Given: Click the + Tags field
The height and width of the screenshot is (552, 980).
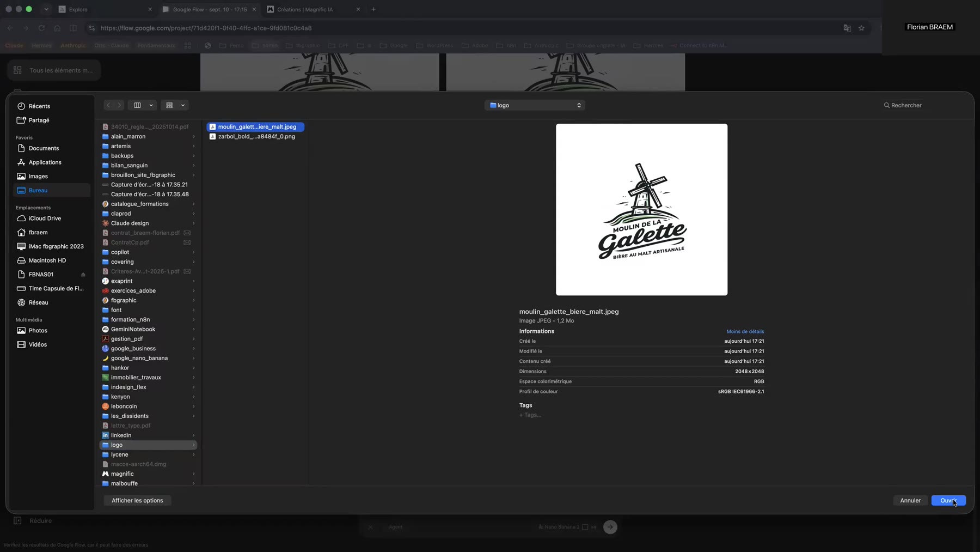Looking at the screenshot, I should 530,415.
